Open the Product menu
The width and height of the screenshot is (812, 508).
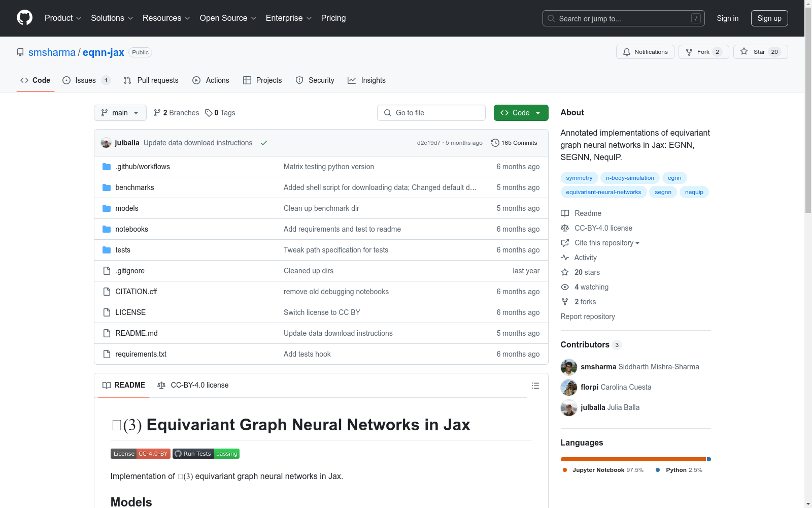(x=63, y=18)
